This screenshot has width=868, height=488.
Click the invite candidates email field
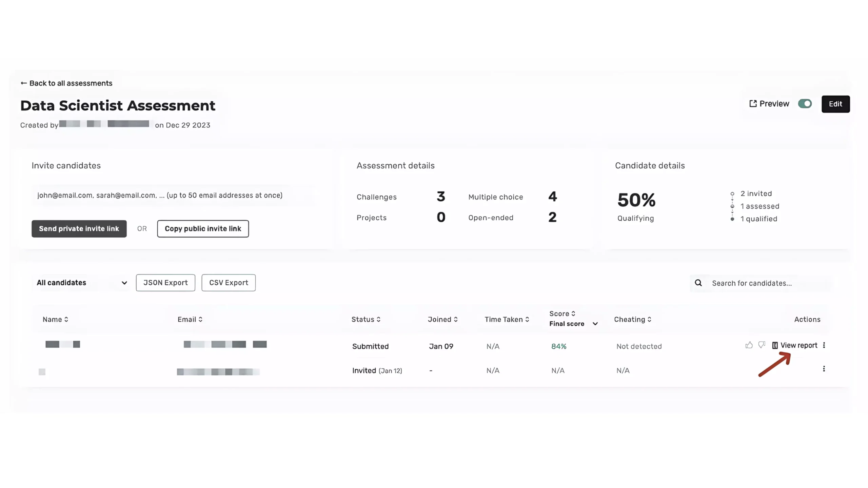coord(173,196)
